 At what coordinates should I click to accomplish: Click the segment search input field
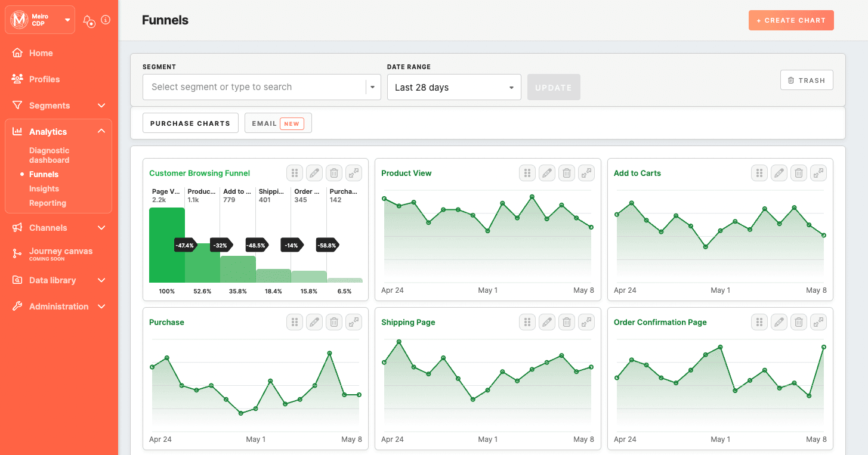pos(251,86)
